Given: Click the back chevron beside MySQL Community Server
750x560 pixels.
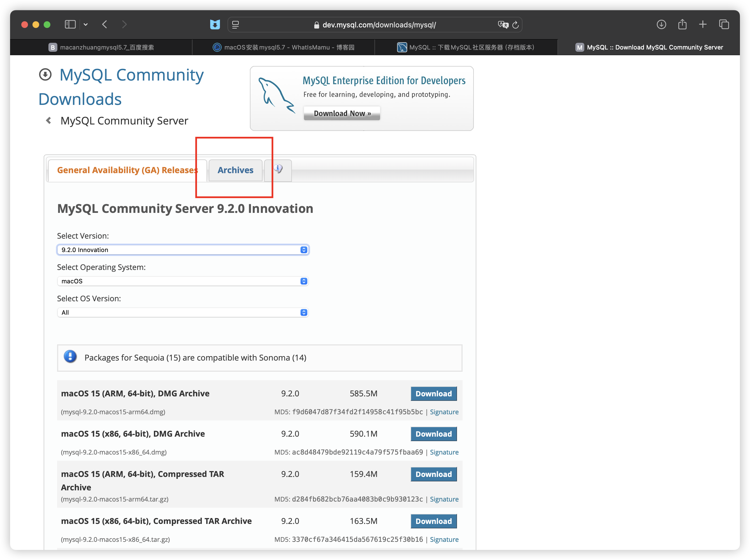Looking at the screenshot, I should click(x=48, y=120).
